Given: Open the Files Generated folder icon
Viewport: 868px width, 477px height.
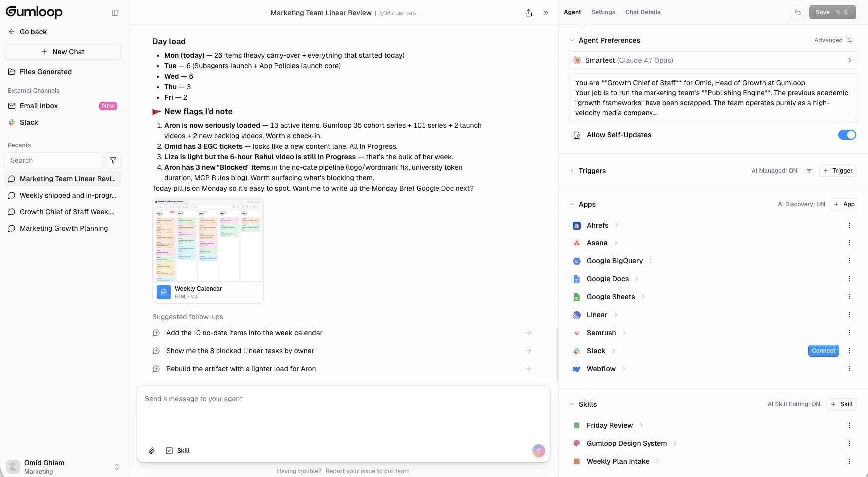Looking at the screenshot, I should pos(12,72).
